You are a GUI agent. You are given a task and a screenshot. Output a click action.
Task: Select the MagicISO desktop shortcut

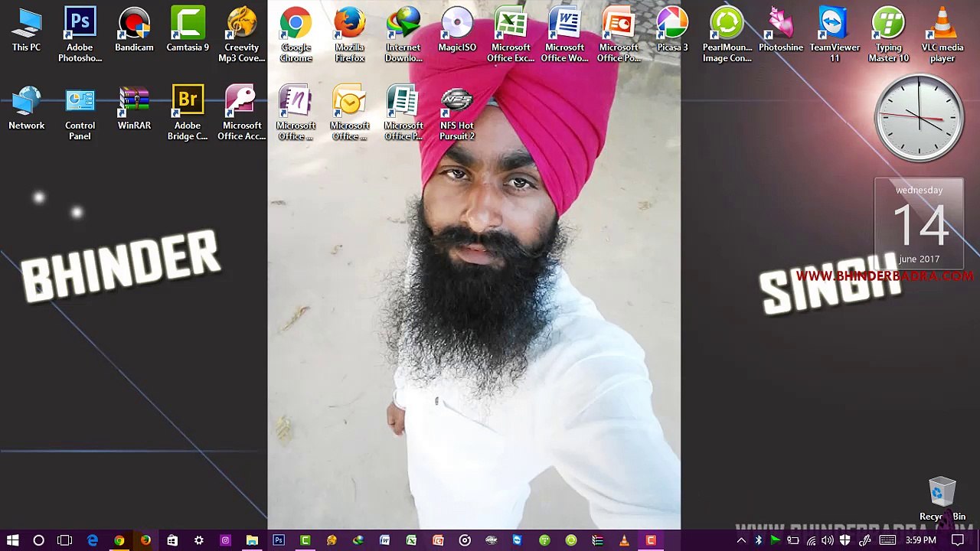[457, 31]
